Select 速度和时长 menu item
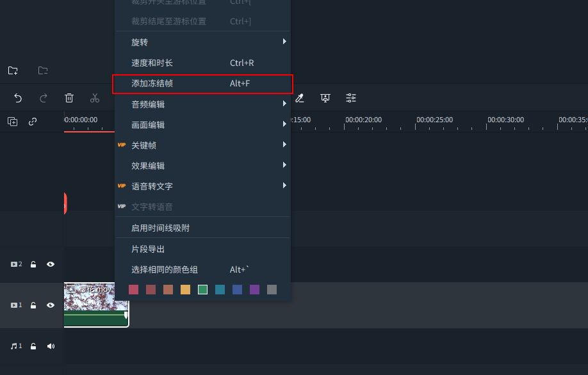The height and width of the screenshot is (375, 588). 202,63
